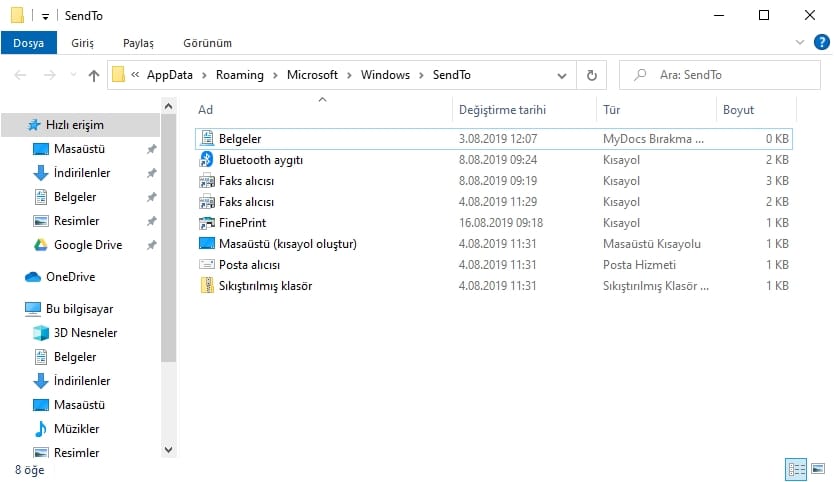This screenshot has width=834, height=482.
Task: Click the Google Drive icon in sidebar
Action: pyautogui.click(x=41, y=245)
